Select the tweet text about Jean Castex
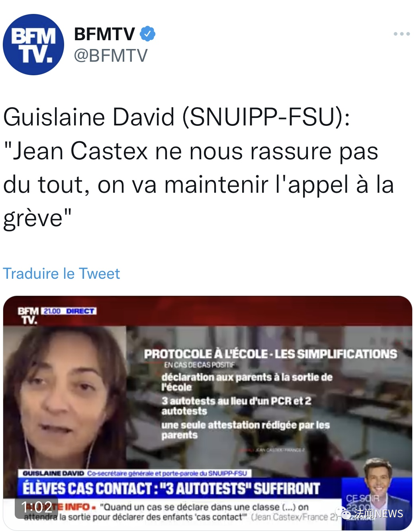The image size is (417, 532). [x=198, y=168]
